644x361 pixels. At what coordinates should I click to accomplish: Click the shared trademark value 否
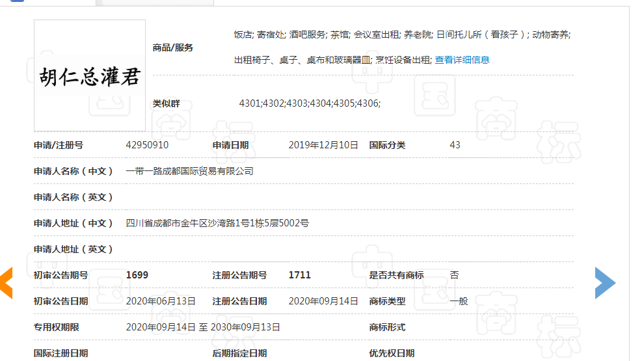coord(454,275)
